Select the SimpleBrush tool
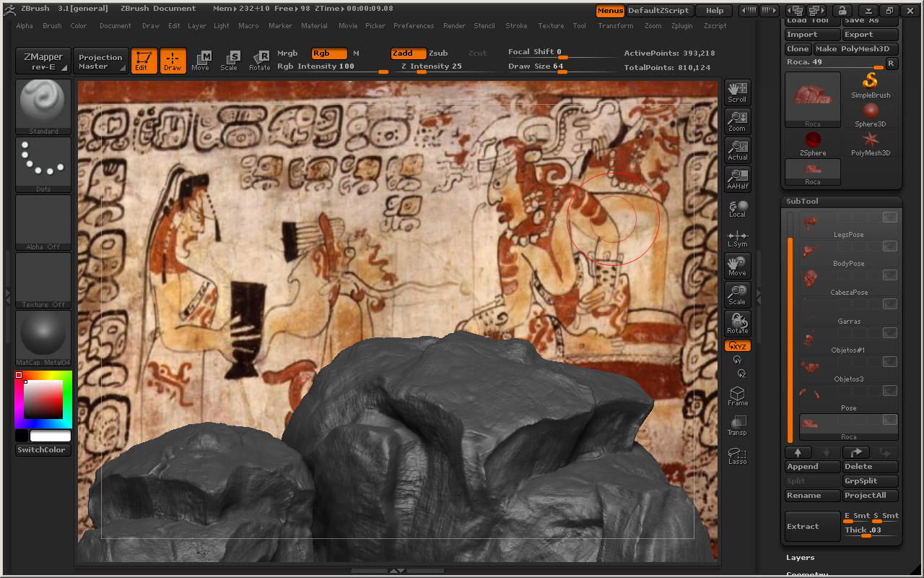924x578 pixels. 871,85
